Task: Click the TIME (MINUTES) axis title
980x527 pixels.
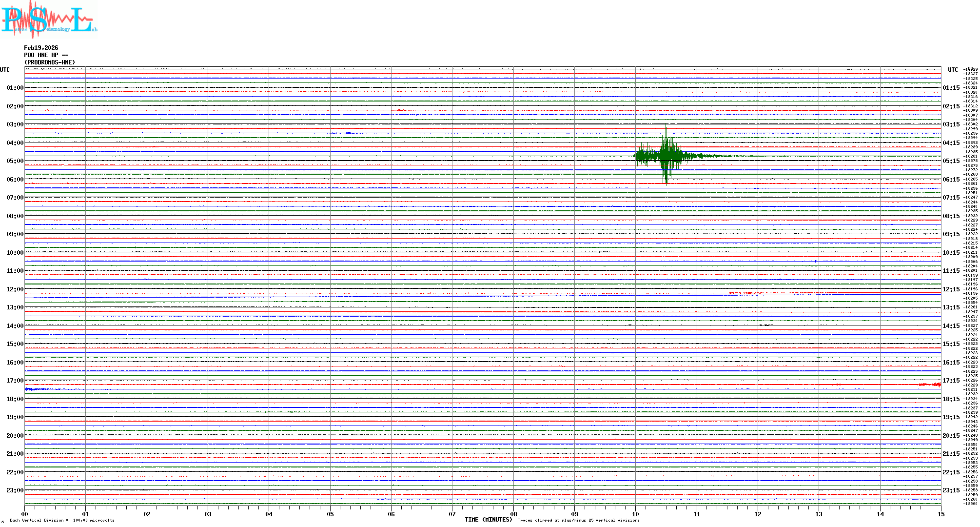Action: (x=488, y=520)
